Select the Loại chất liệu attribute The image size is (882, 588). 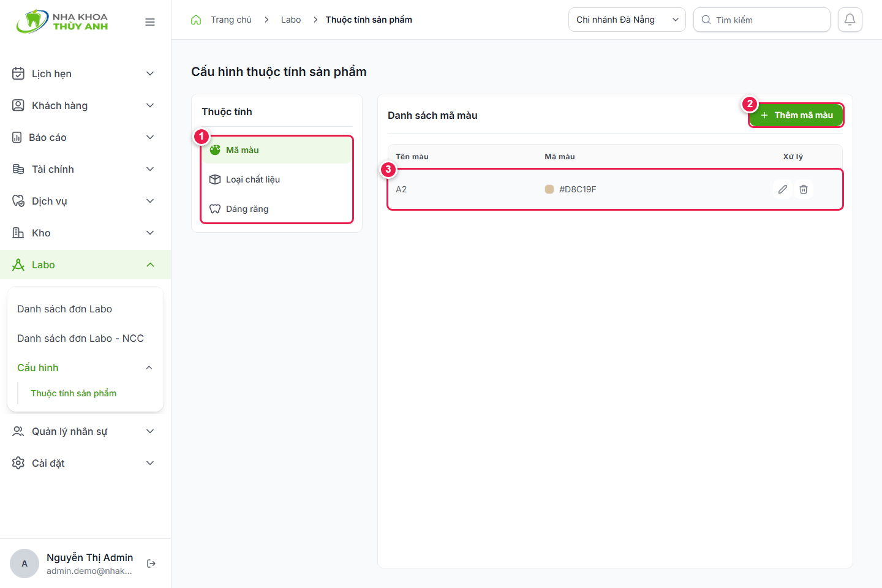click(277, 179)
